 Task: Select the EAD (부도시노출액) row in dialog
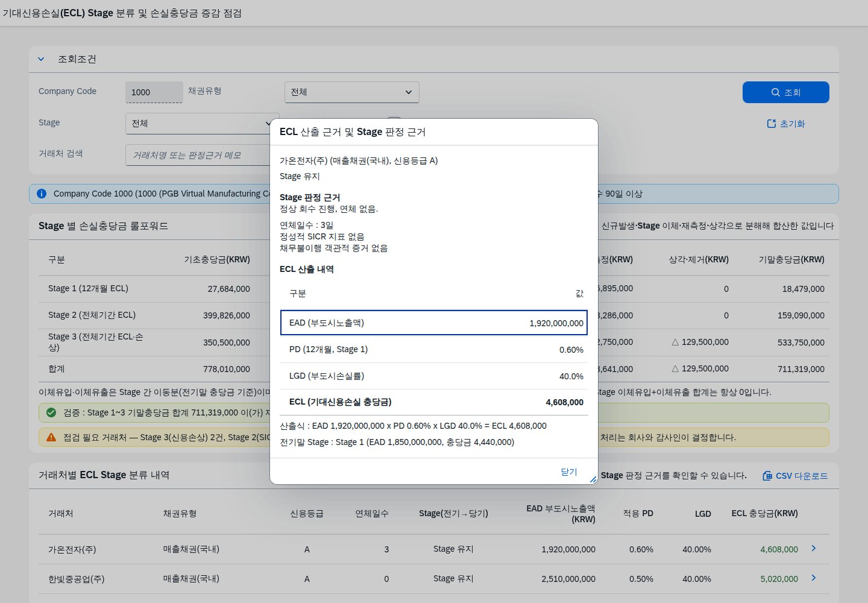(434, 323)
